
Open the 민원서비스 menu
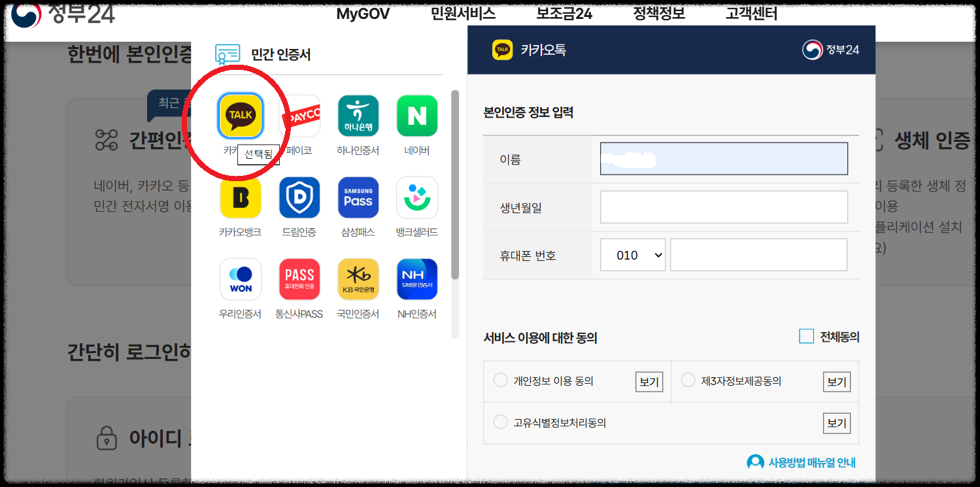point(464,13)
